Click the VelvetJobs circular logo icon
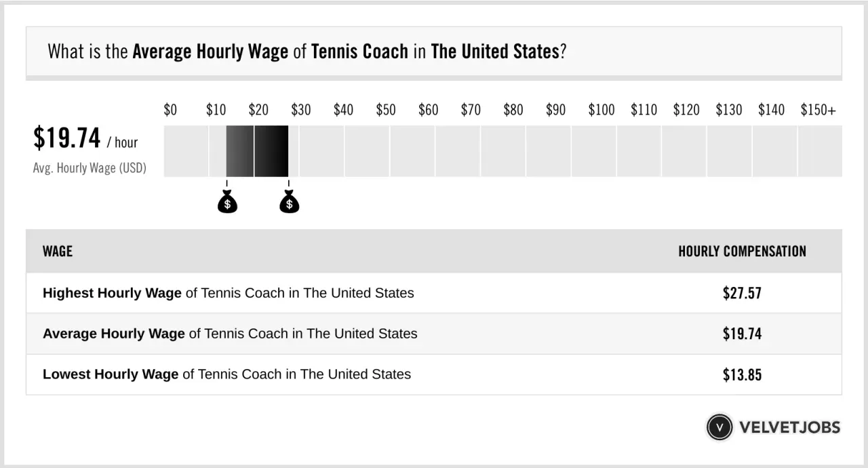The image size is (868, 468). [719, 427]
